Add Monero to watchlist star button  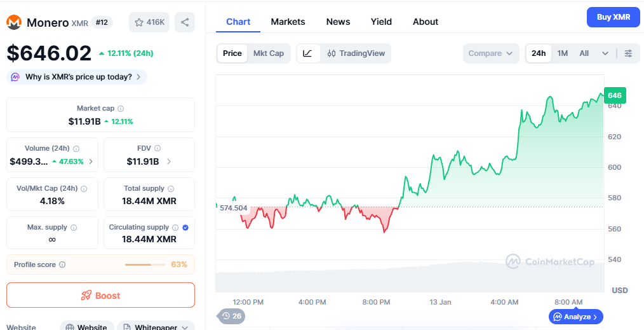click(149, 22)
